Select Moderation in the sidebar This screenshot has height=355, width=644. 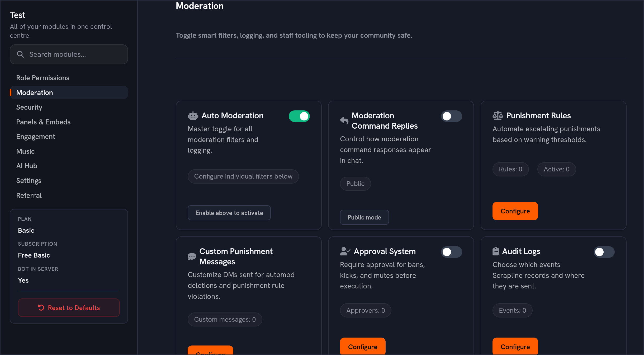point(69,92)
